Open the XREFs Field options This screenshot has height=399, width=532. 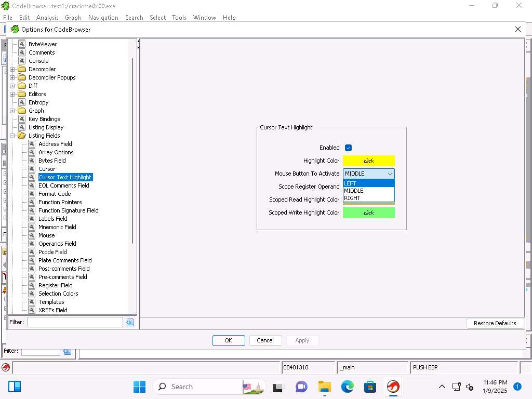click(52, 310)
